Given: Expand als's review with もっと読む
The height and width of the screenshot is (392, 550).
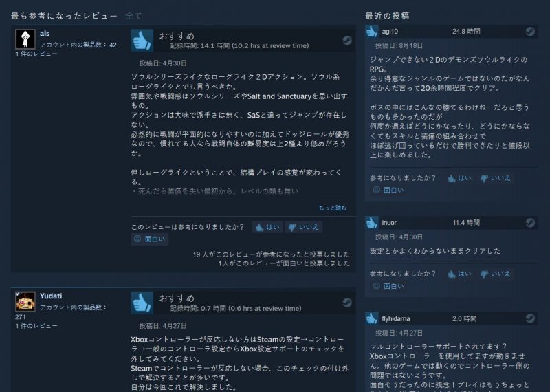Looking at the screenshot, I should pos(333,208).
